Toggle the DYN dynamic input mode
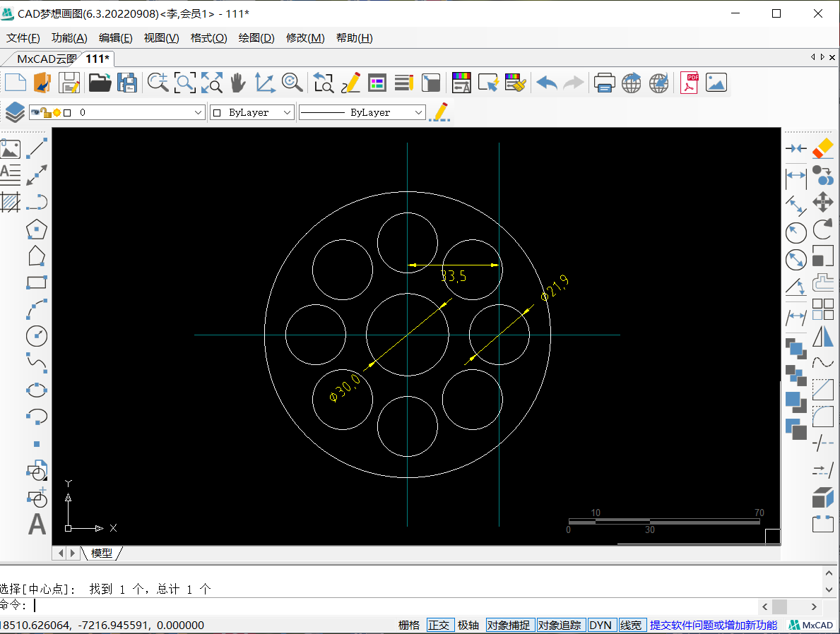 pyautogui.click(x=601, y=625)
